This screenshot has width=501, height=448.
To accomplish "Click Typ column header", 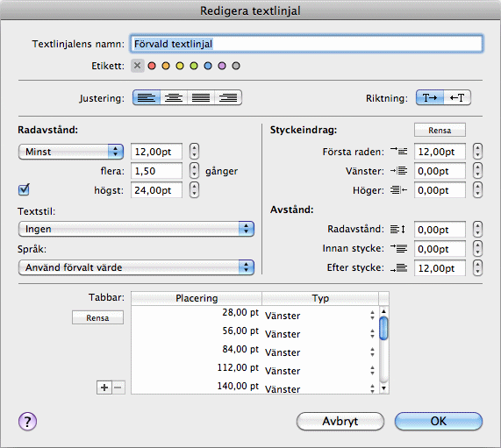I will [320, 298].
